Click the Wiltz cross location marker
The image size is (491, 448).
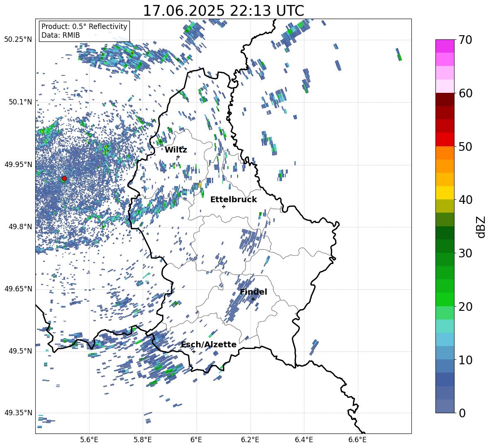click(x=178, y=157)
